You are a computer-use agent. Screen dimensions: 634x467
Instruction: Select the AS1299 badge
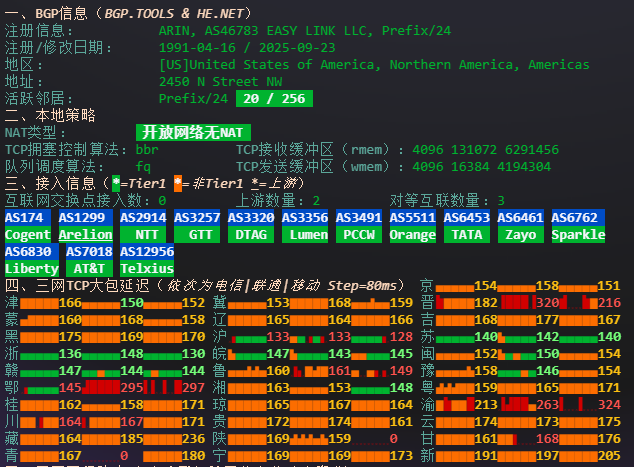pos(82,218)
